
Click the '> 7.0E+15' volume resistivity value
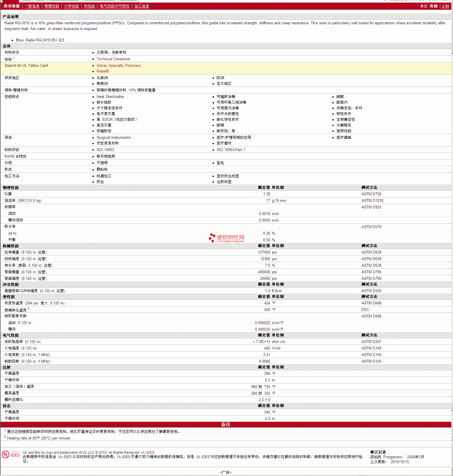point(261,342)
